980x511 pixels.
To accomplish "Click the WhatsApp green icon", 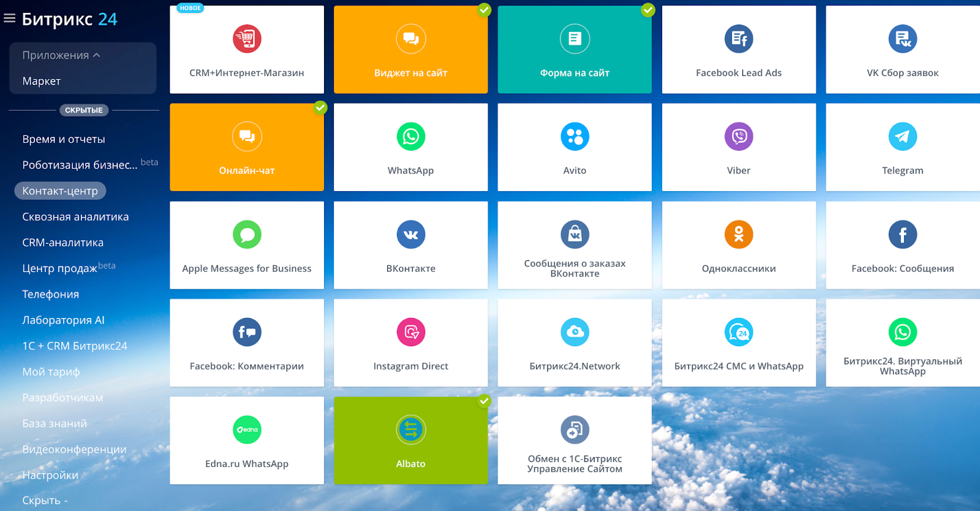I will (x=411, y=137).
